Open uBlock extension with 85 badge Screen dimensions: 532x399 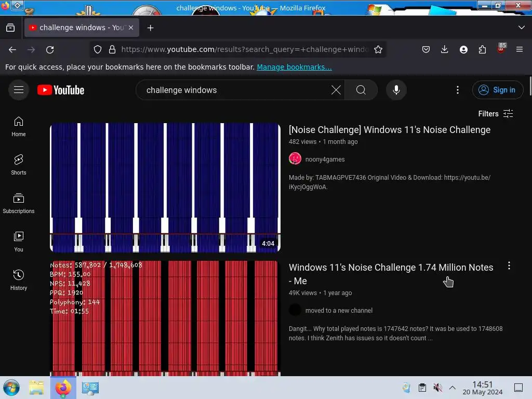[501, 49]
